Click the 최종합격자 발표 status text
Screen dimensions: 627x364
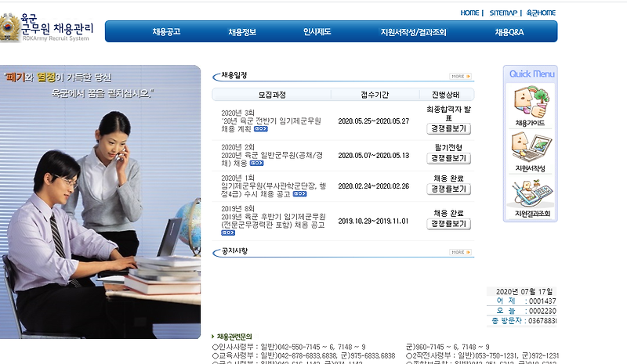pyautogui.click(x=448, y=114)
